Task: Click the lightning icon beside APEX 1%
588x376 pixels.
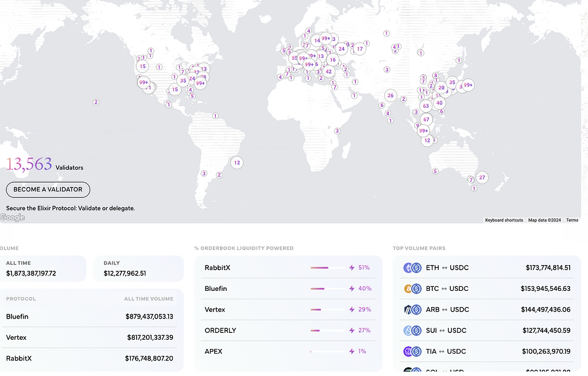Action: click(x=352, y=351)
